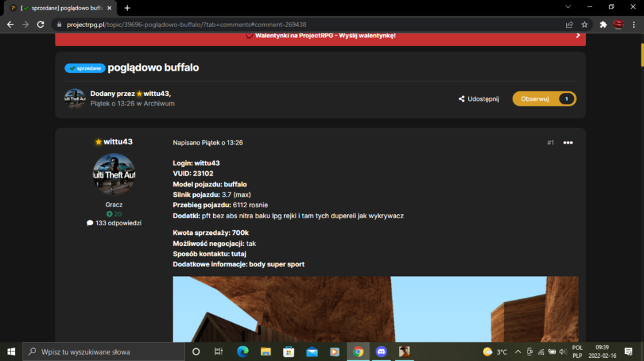Open Chrome three-dot settings menu
The width and height of the screenshot is (644, 361).
coord(634,24)
